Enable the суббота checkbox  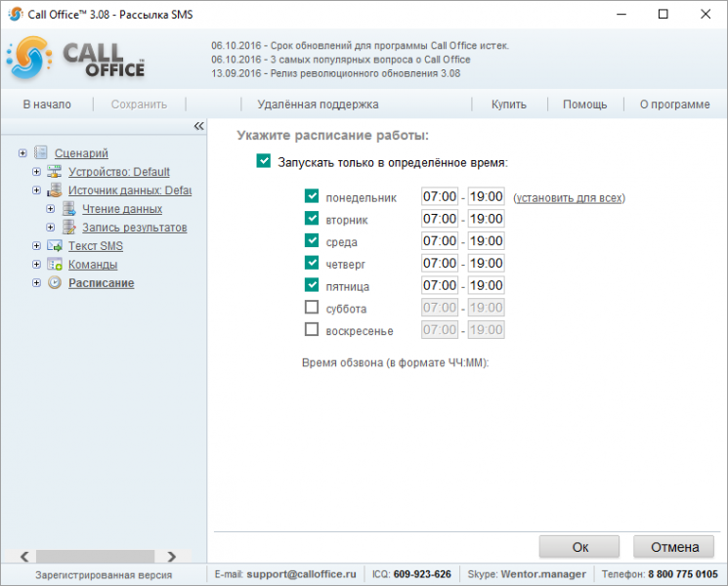click(x=312, y=307)
